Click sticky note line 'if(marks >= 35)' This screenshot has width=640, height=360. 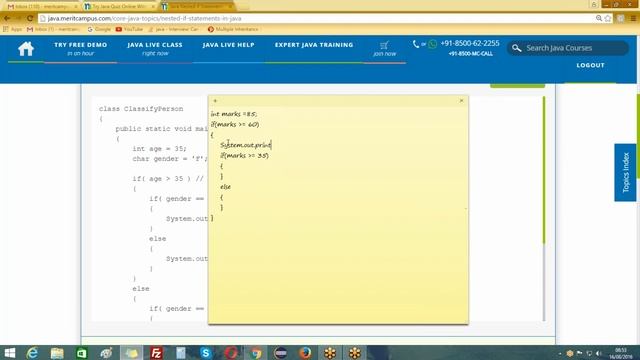point(244,156)
